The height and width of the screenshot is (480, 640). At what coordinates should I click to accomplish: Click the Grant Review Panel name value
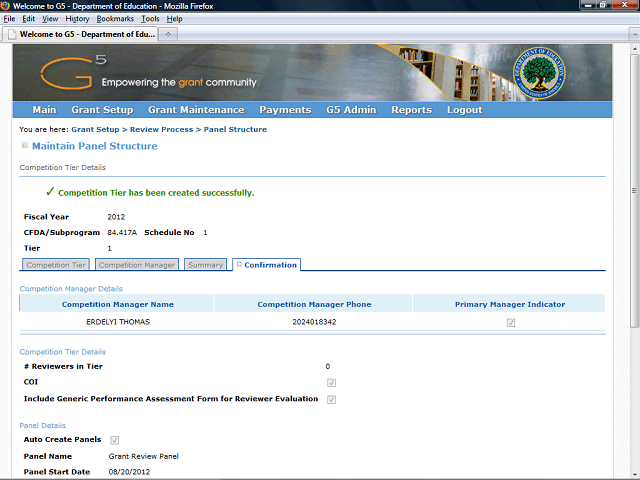144,456
